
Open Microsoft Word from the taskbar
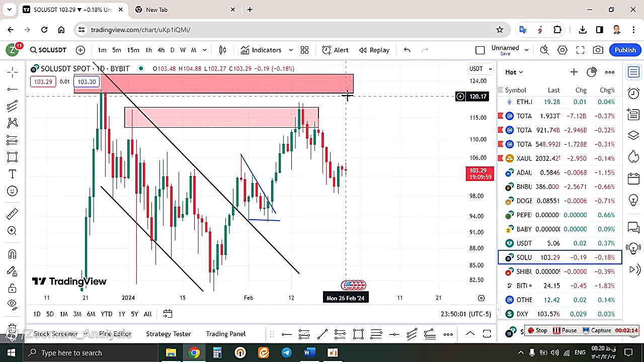[x=309, y=352]
